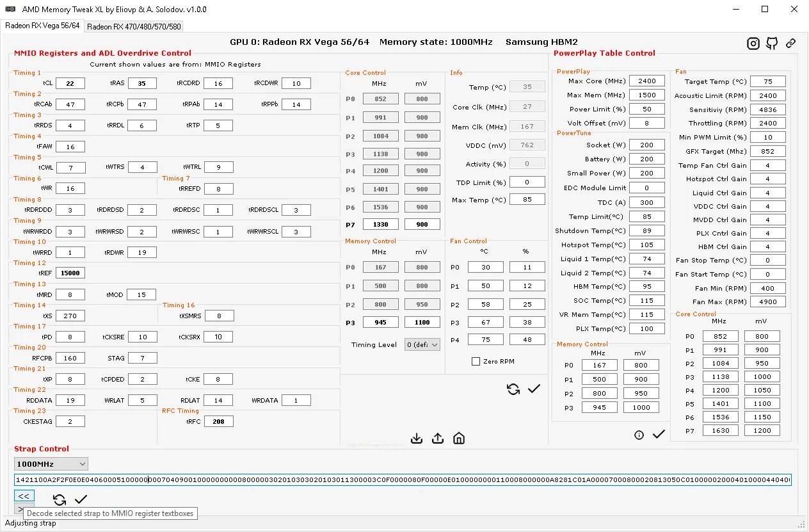Edit the tXS timing field
809x532 pixels.
[x=70, y=316]
